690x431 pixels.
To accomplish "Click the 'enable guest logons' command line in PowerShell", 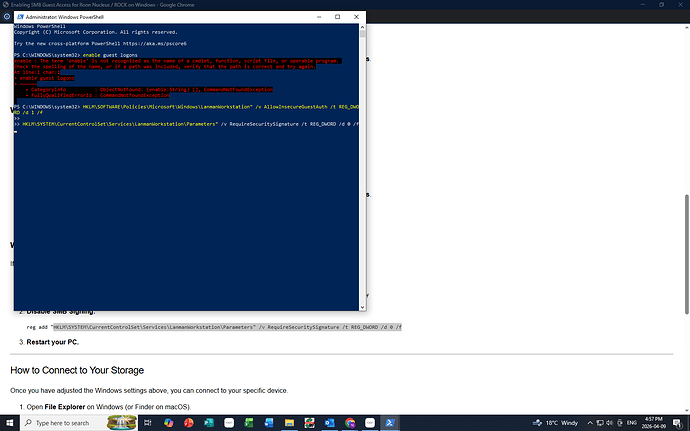I will click(x=76, y=55).
